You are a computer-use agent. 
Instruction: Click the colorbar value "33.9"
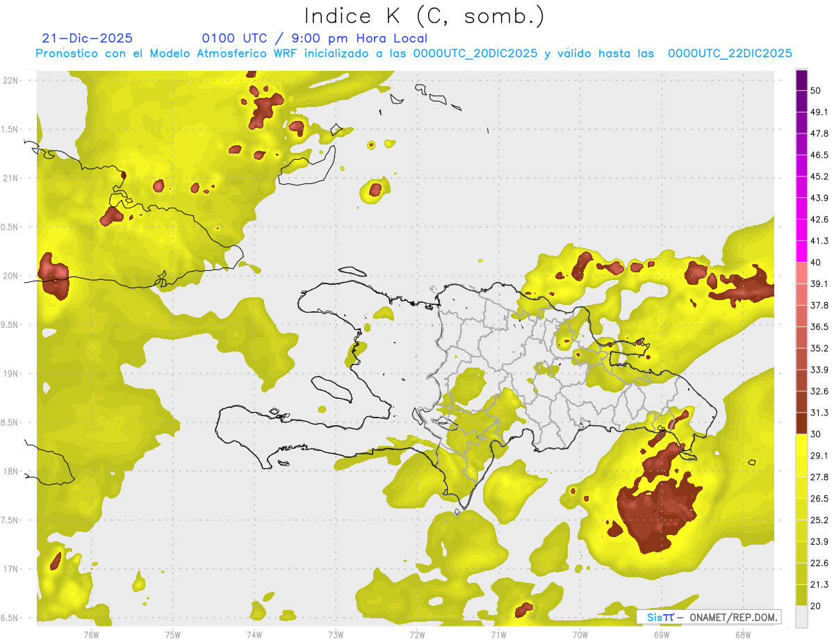[x=819, y=370]
